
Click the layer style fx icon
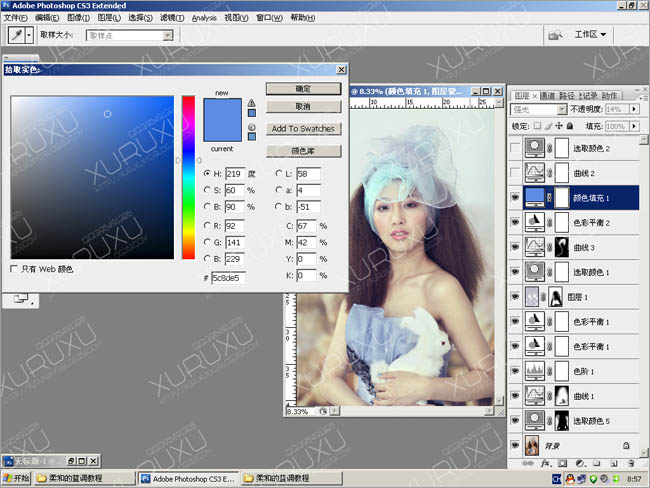[x=547, y=464]
